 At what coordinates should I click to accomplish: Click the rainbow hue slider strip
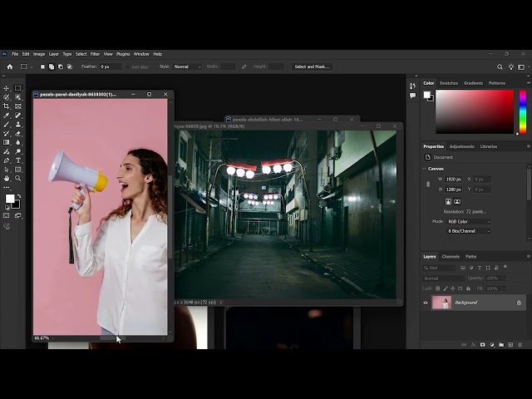tap(522, 111)
